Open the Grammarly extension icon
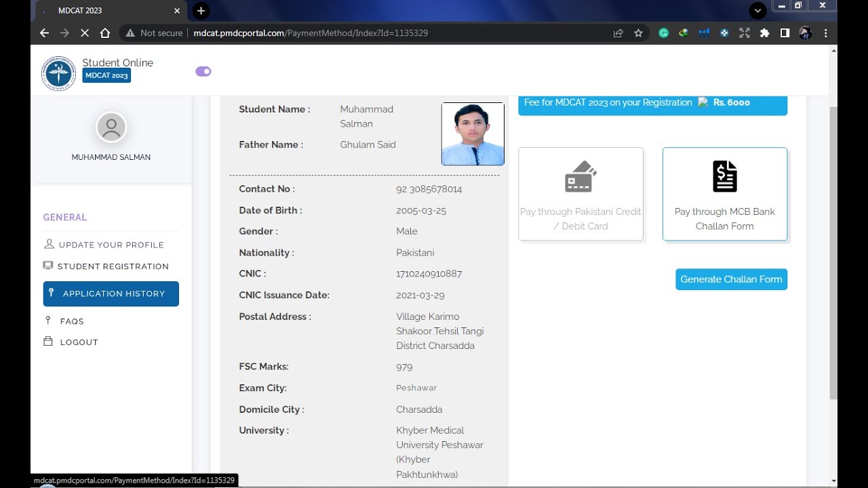 (x=664, y=33)
